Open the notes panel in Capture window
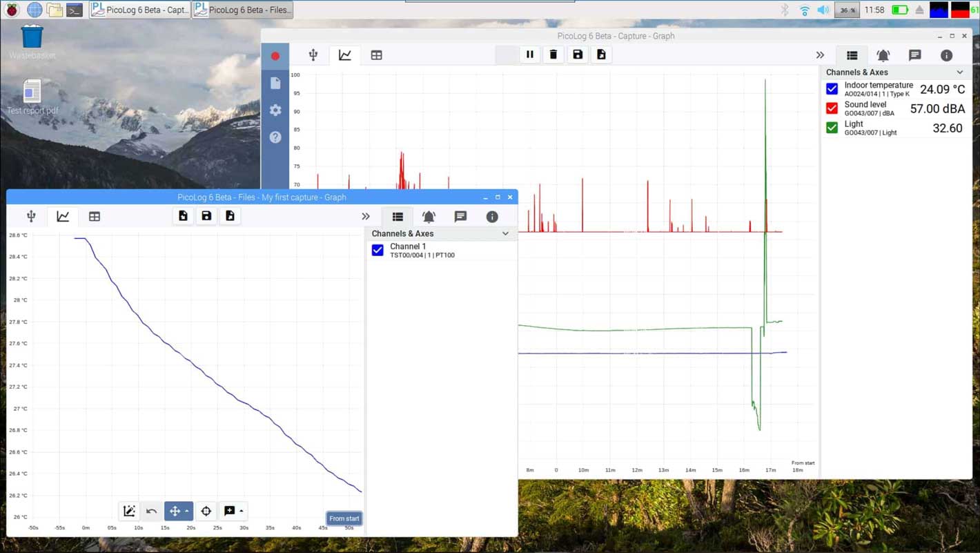 click(x=914, y=55)
